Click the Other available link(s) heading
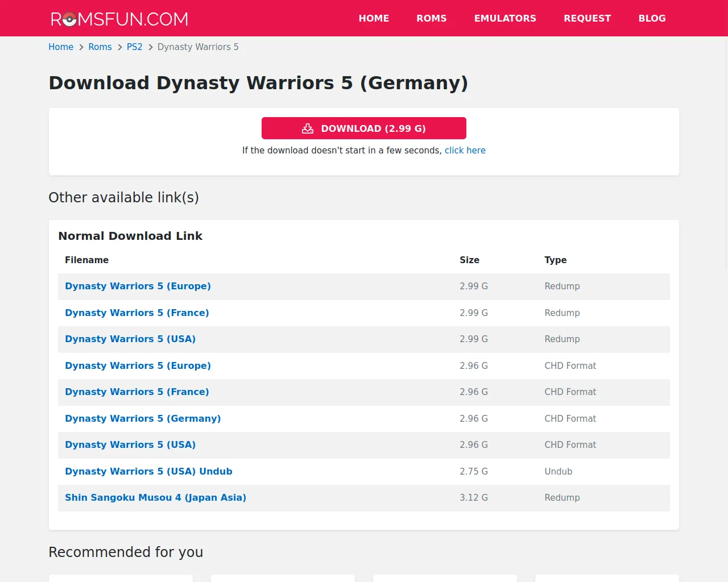 [124, 198]
